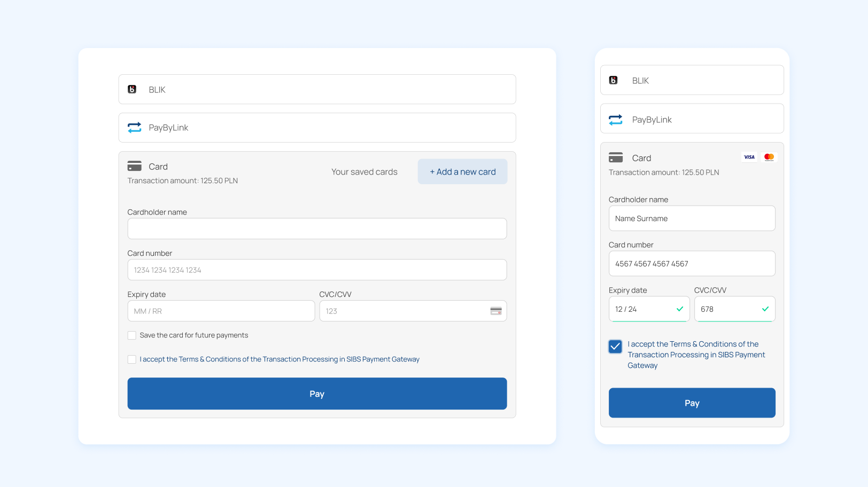Switch to the PayByLink payment method

(x=317, y=128)
